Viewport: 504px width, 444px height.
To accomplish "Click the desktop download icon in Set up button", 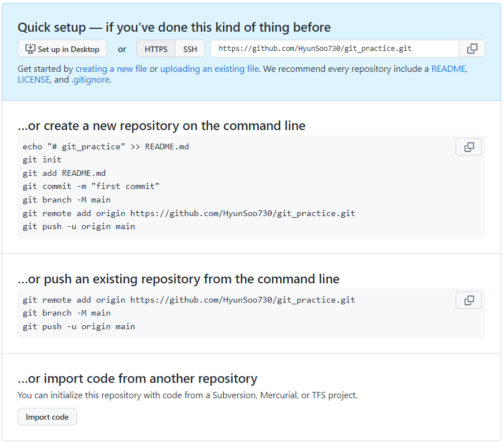I will (30, 49).
